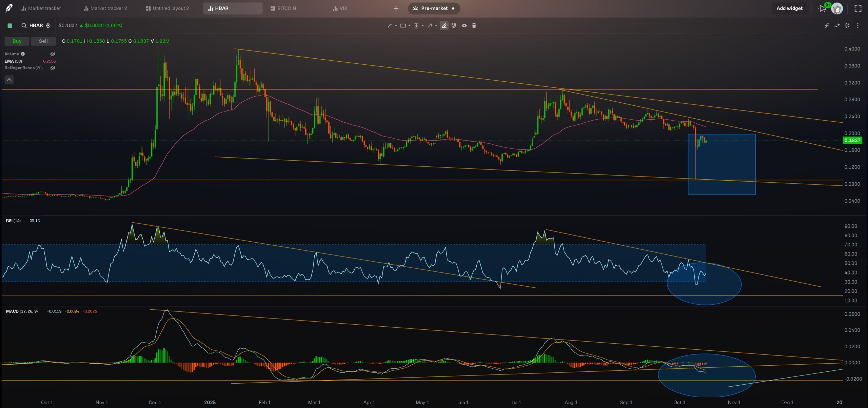Click the candlestick chart style icon
Image resolution: width=868 pixels, height=408 pixels.
click(847, 25)
